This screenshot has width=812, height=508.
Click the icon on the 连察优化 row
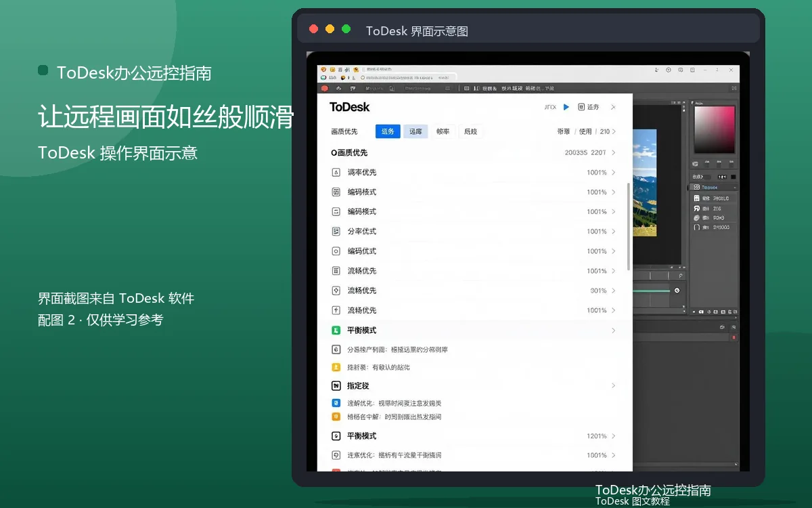336,455
